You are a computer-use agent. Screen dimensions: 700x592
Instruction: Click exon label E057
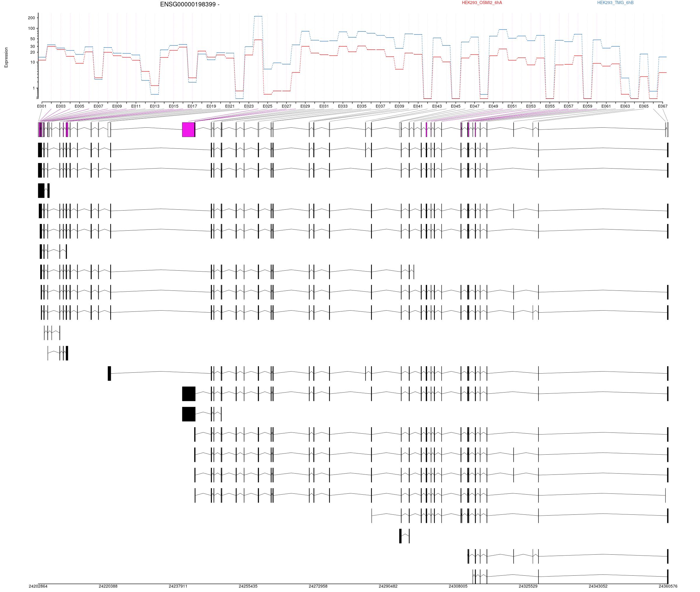click(568, 106)
